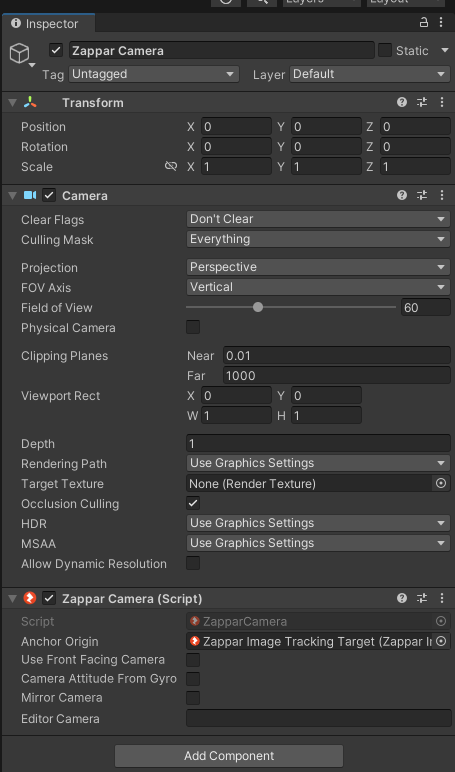Open Transform component help icon
Viewport: 455px width, 772px height.
[402, 102]
